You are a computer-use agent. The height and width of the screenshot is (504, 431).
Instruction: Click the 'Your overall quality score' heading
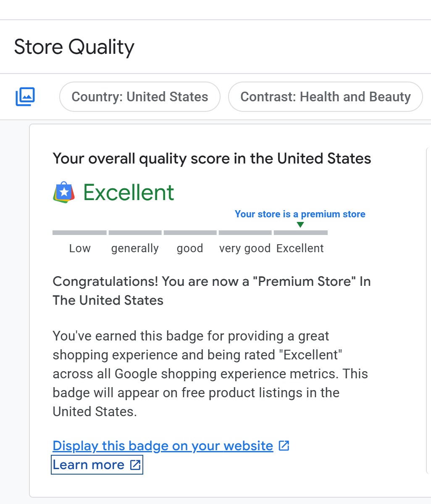click(x=212, y=158)
